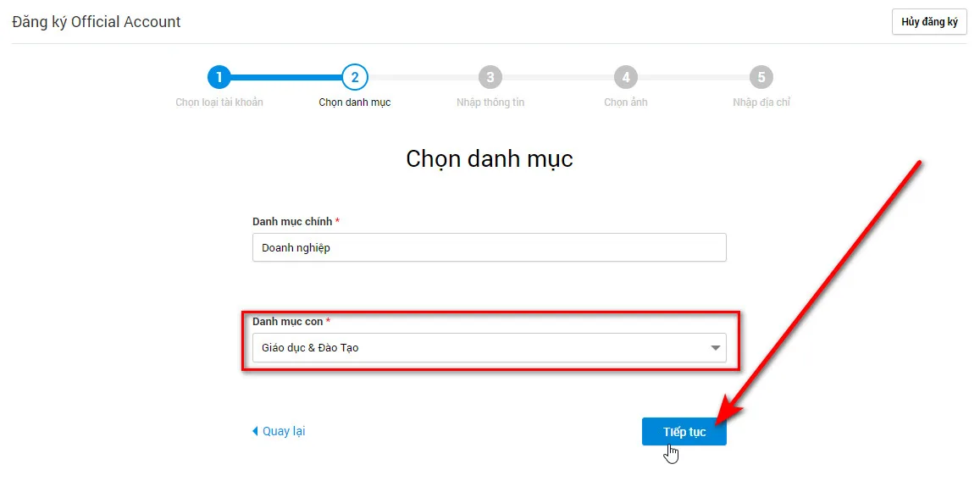The image size is (980, 481).
Task: Select step 3 circle in progress bar
Action: click(490, 77)
